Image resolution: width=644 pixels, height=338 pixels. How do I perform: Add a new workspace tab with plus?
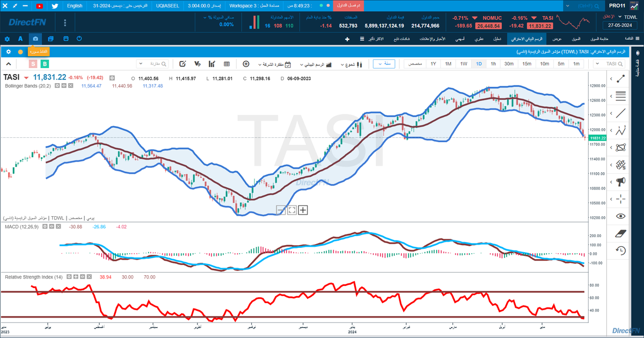[347, 39]
